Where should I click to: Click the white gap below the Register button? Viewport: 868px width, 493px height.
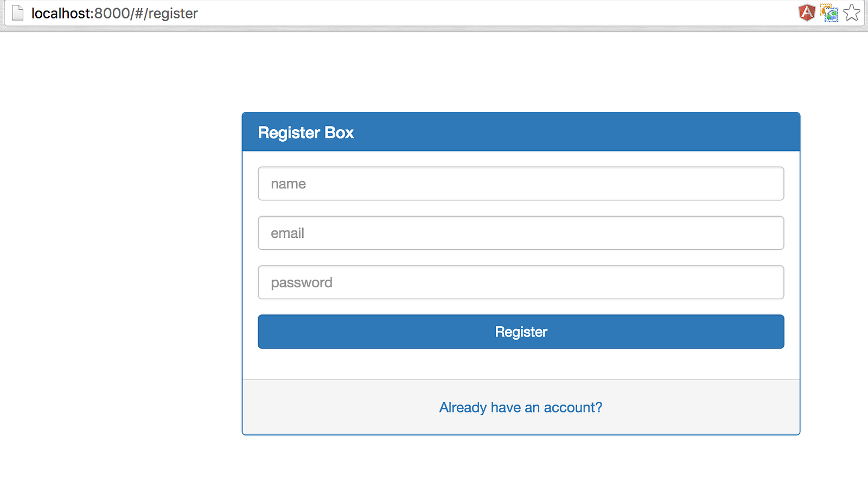tap(521, 364)
